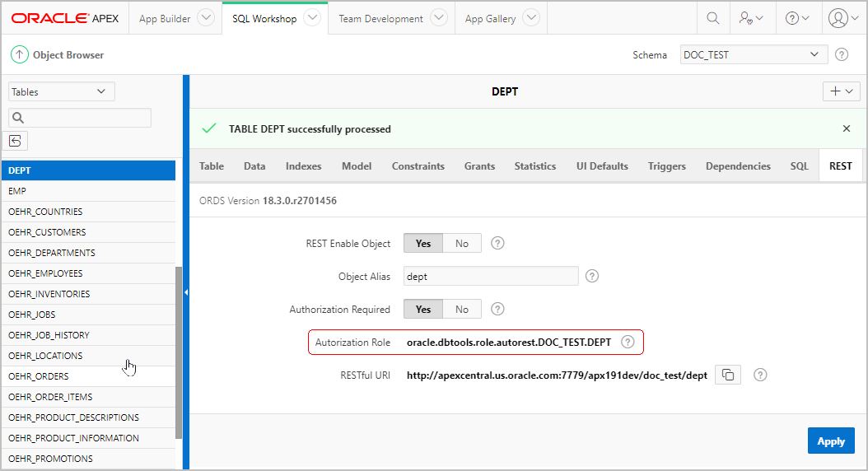Select the EMP table in list
868x471 pixels.
pos(89,191)
